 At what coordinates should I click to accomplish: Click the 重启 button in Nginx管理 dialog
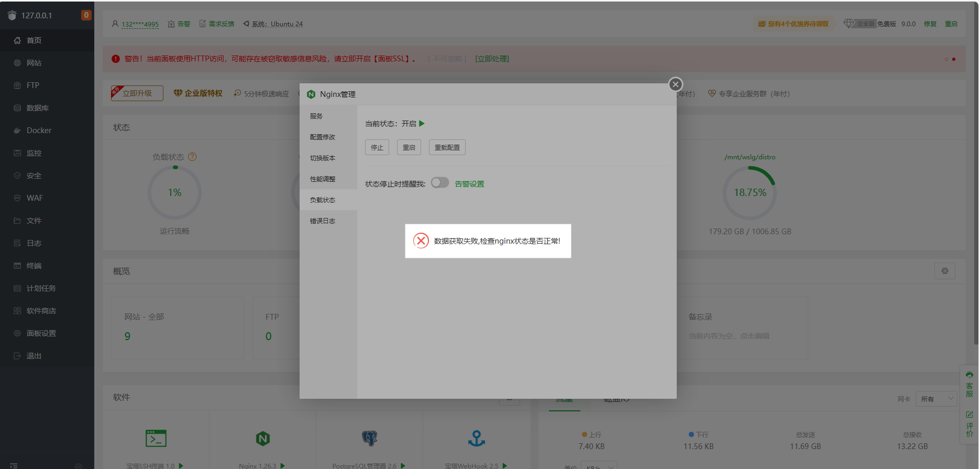[x=409, y=148]
